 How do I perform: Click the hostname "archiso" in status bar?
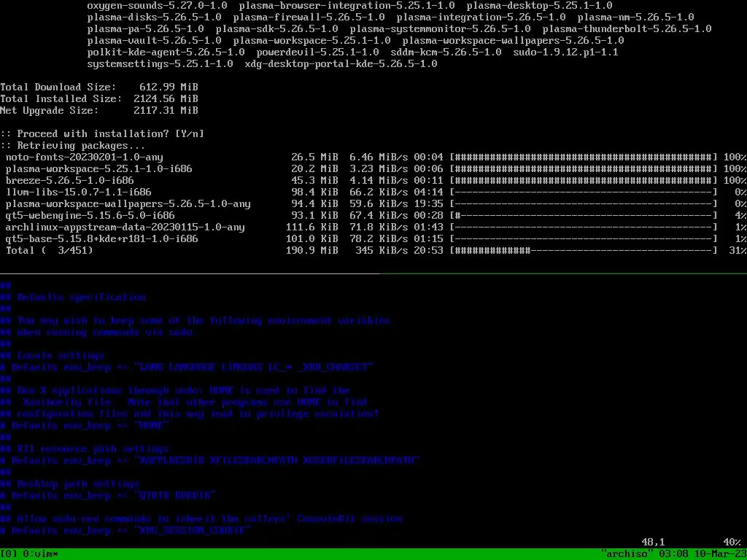627,554
